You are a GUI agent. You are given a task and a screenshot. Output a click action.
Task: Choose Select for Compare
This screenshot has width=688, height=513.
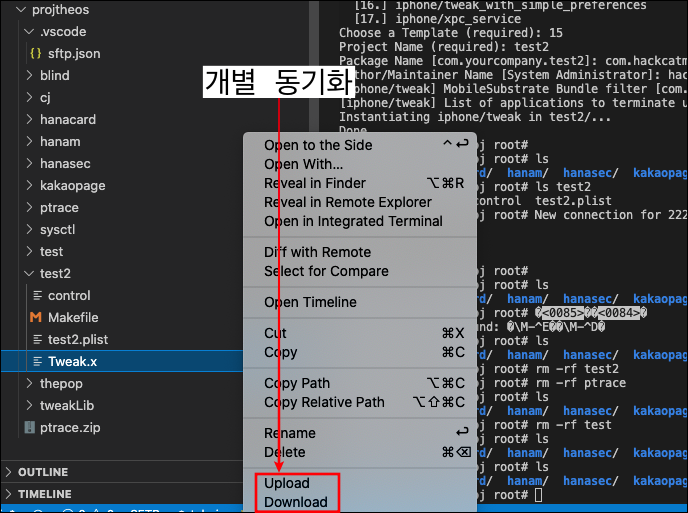coord(360,271)
